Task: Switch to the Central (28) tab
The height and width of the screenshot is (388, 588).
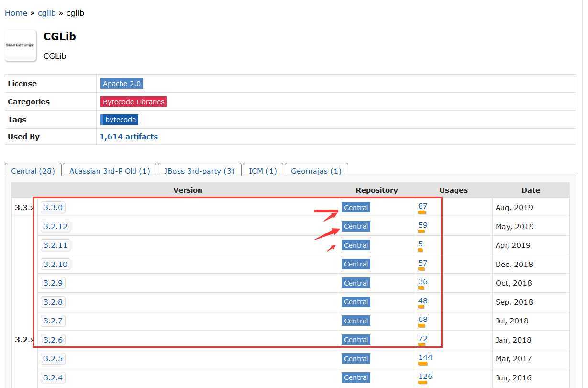Action: coord(33,171)
